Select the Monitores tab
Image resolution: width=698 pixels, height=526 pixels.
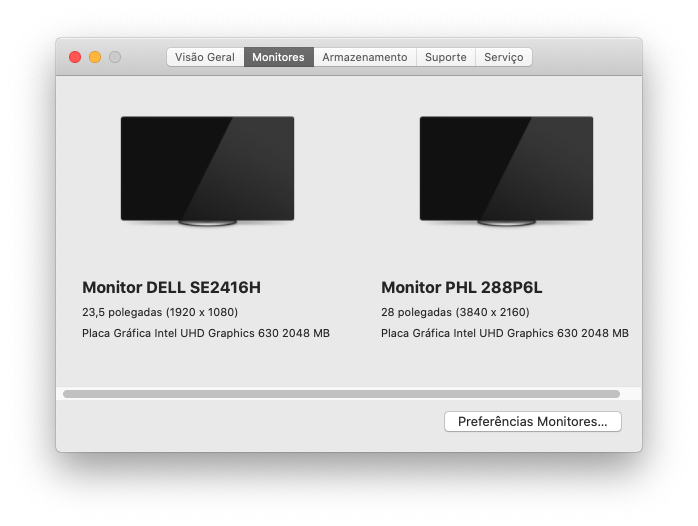(x=279, y=57)
